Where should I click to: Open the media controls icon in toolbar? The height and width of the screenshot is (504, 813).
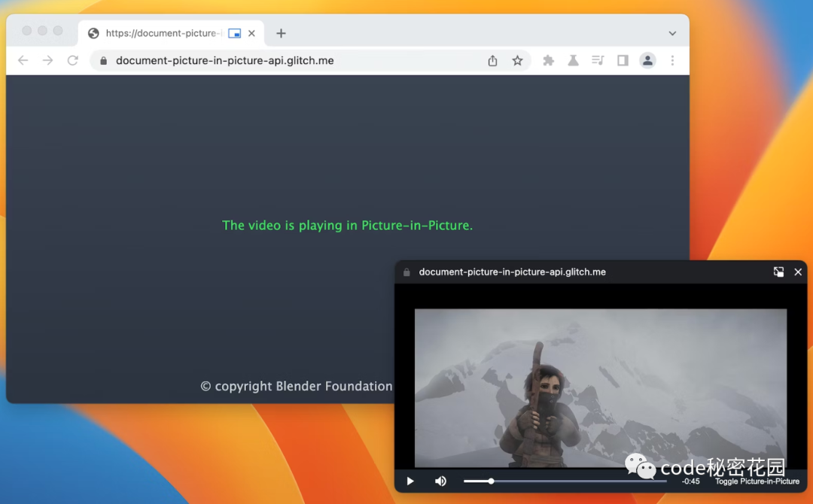pyautogui.click(x=598, y=61)
